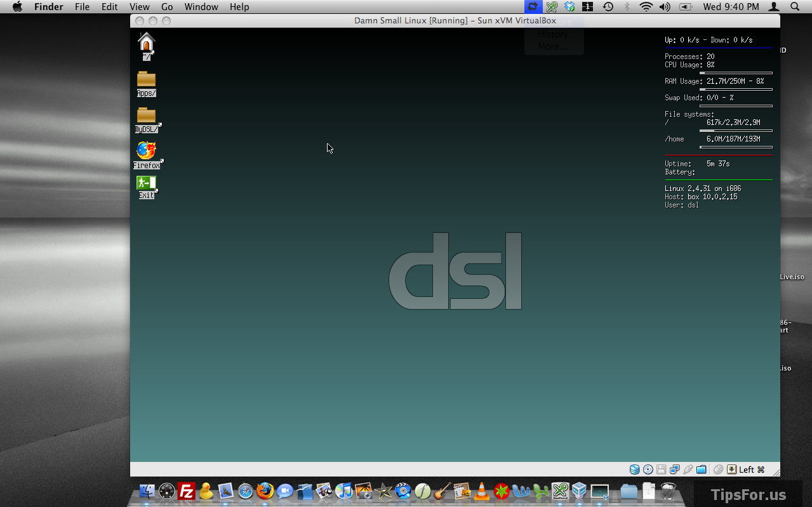Open the home folder icon on DSL desktop
812x507 pixels.
pyautogui.click(x=147, y=42)
